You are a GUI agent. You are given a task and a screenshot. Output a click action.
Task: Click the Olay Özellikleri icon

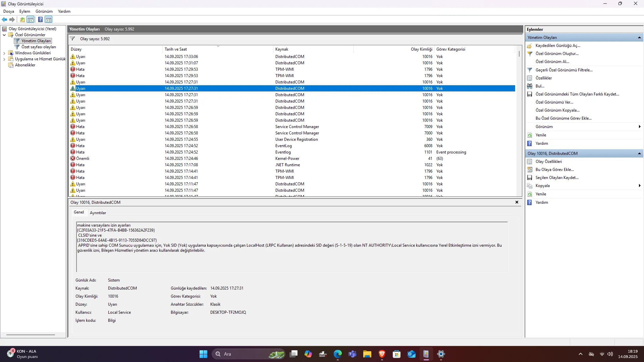[x=530, y=162]
